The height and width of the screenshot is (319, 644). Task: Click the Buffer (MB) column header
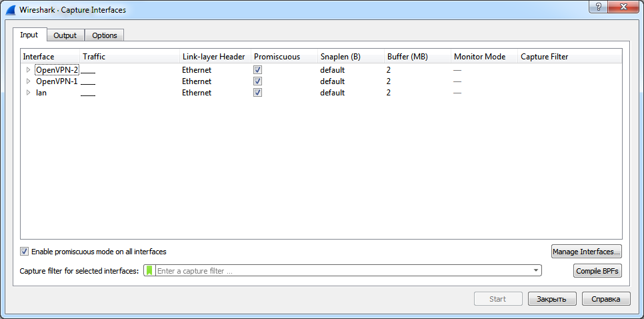tap(418, 57)
